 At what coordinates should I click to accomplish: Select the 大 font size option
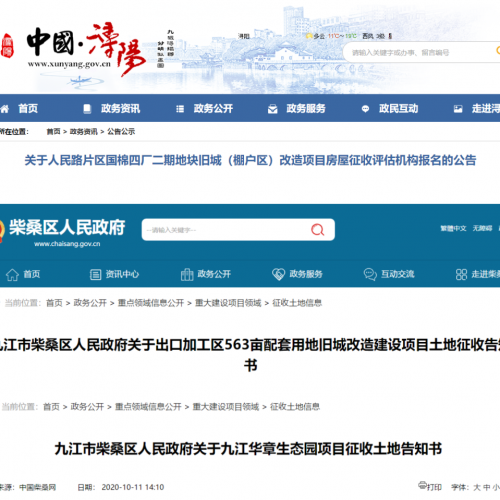(x=477, y=487)
